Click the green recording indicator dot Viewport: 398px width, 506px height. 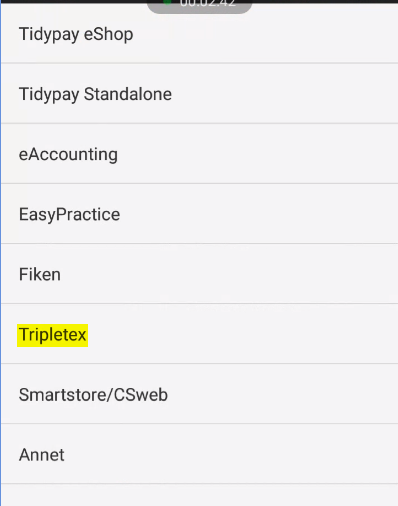click(x=168, y=2)
